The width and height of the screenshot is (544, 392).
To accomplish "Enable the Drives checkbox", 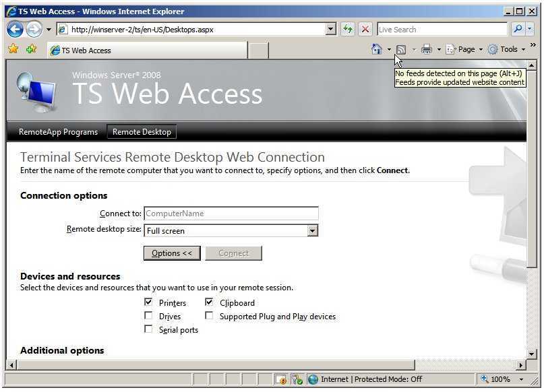I will coord(148,316).
